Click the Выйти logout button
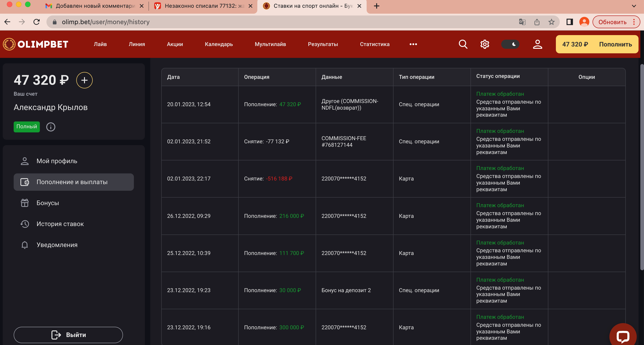Viewport: 644px width, 345px height. click(x=68, y=335)
